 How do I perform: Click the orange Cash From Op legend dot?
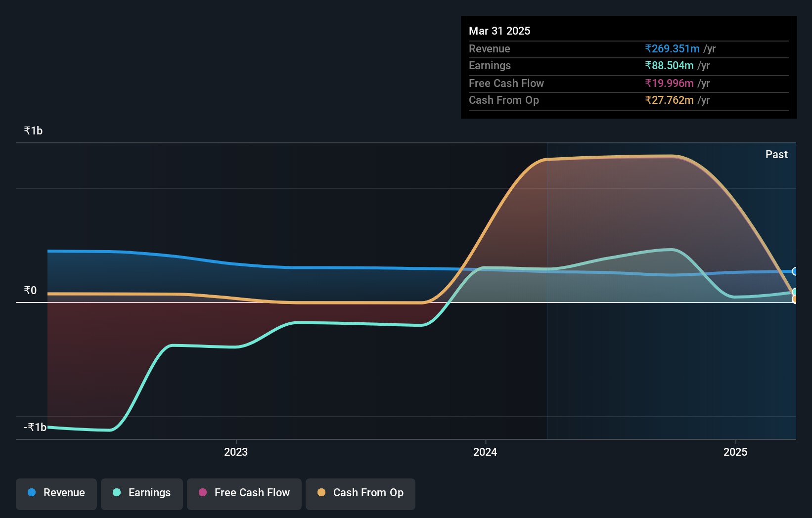(x=321, y=492)
